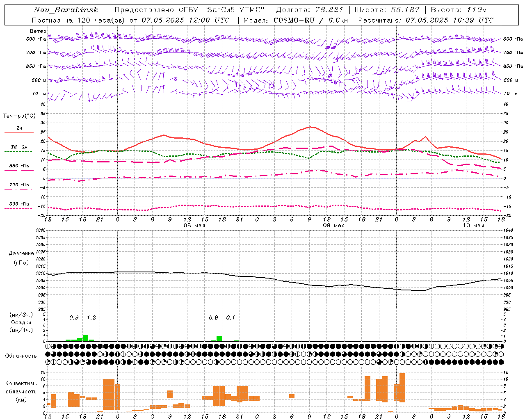Click the 0.1 precipitation amount value
Image resolution: width=525 pixels, height=420 pixels.
(231, 317)
